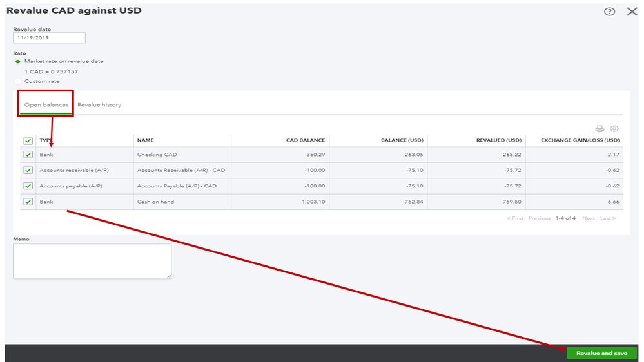Open table settings gear icon

click(x=614, y=129)
